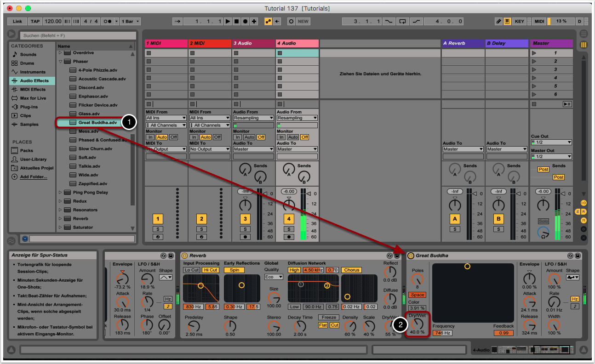Expand the Ping Pong Delay folder

60,193
